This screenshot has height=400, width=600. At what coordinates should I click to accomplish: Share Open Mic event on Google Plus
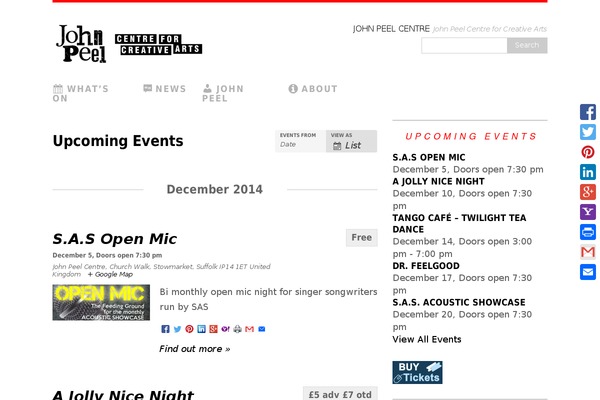tap(213, 329)
